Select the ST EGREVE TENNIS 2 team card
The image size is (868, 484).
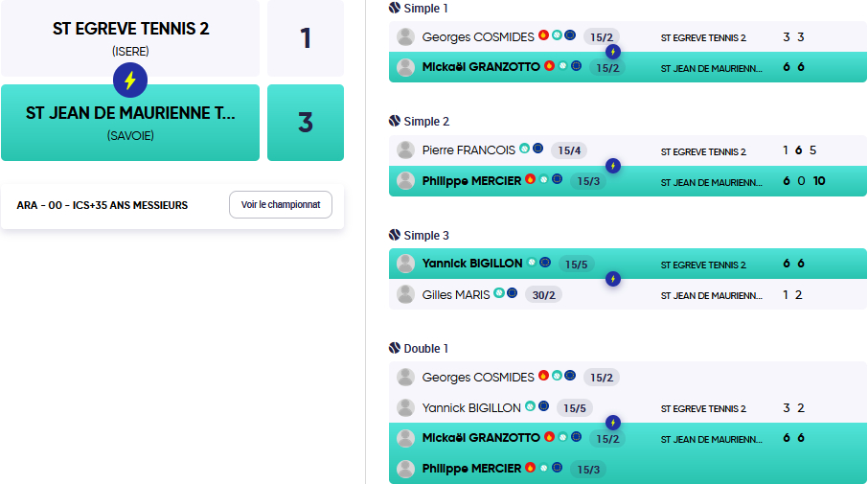click(x=130, y=38)
